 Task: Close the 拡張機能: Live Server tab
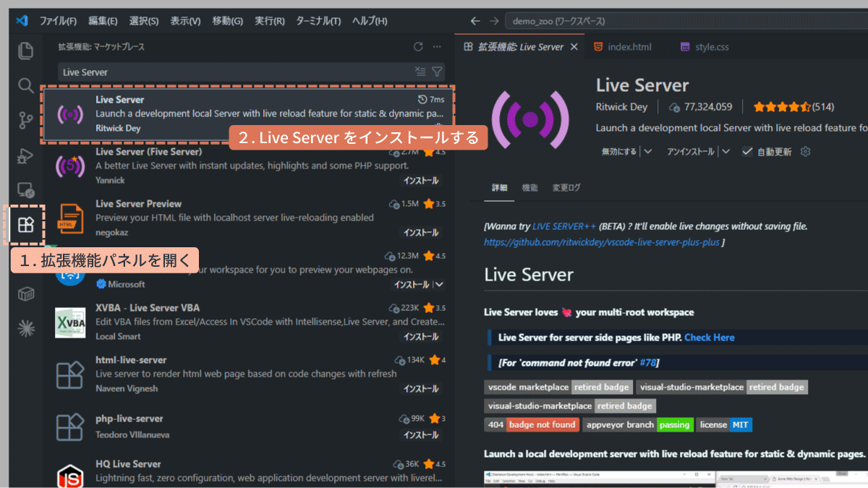point(574,47)
